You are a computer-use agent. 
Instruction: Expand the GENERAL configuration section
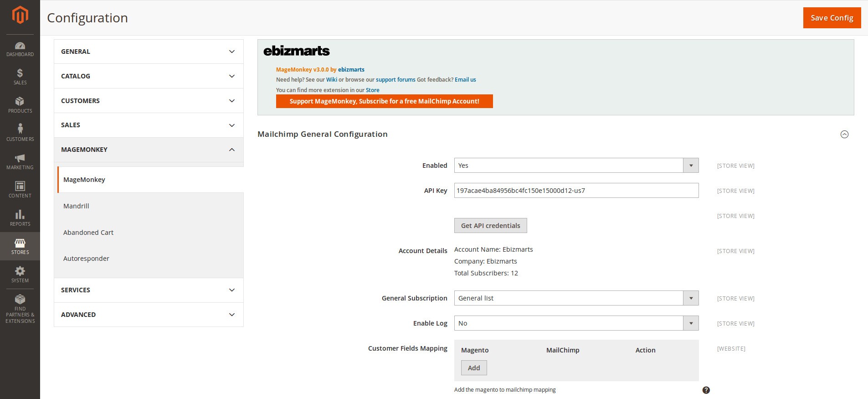click(x=149, y=52)
